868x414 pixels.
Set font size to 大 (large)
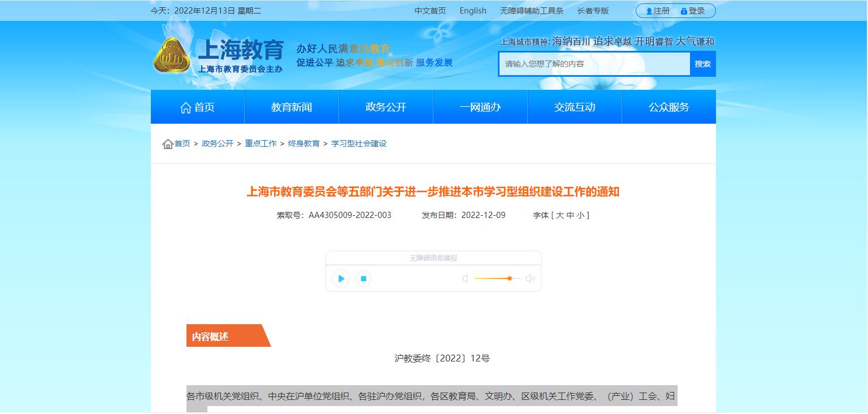click(x=560, y=215)
